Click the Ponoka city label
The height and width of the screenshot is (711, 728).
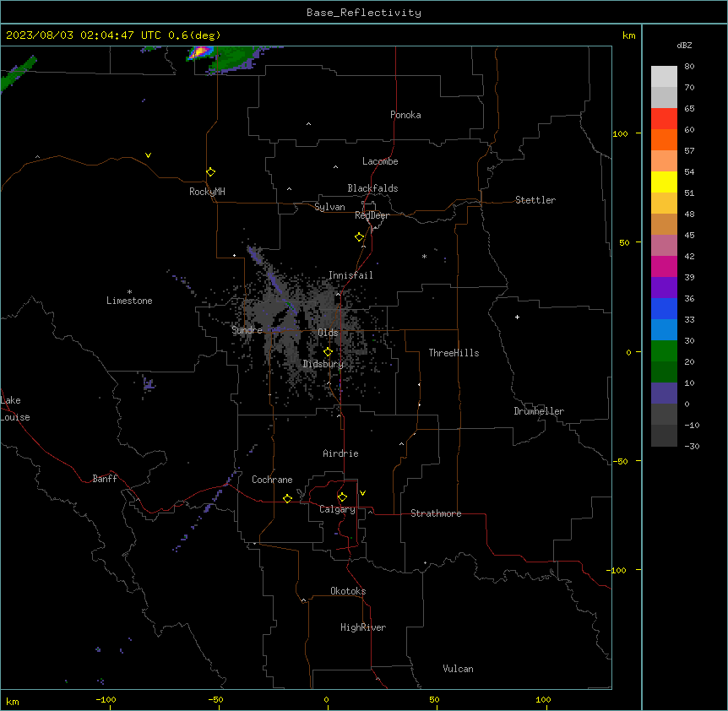405,115
